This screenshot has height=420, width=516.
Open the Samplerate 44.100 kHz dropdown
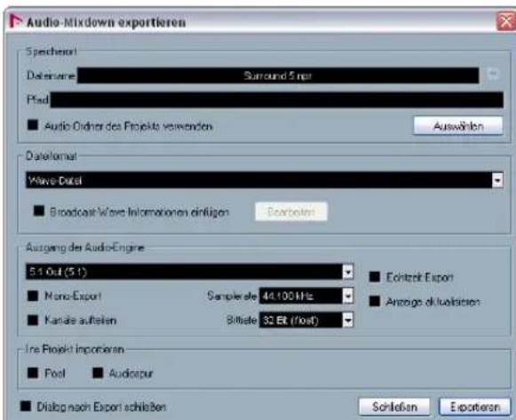coord(306,296)
